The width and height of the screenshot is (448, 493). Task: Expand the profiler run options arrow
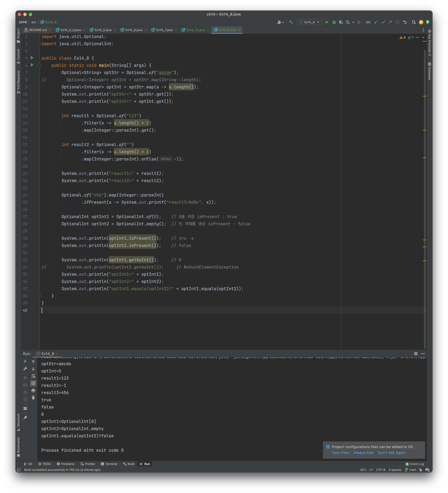click(353, 22)
